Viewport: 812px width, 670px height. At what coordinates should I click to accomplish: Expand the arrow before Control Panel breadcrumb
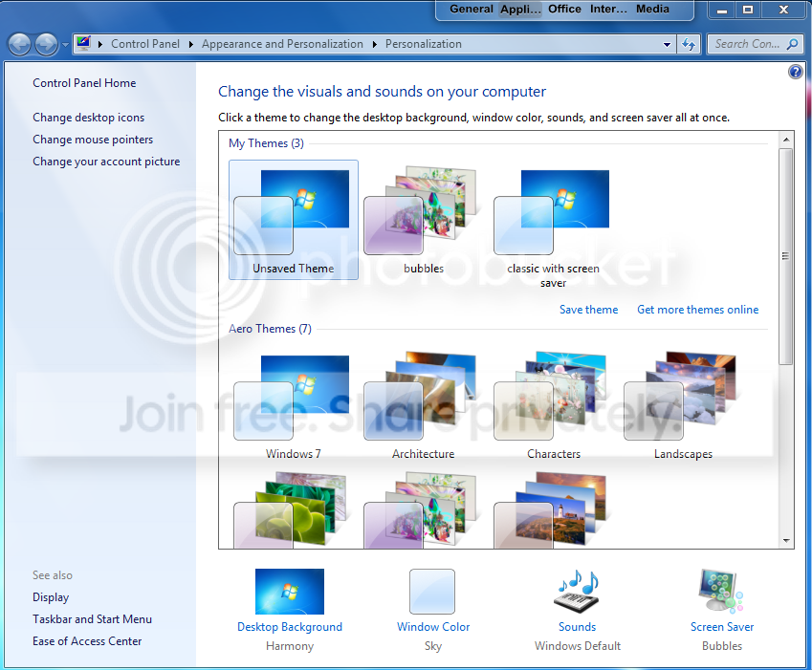coord(100,45)
